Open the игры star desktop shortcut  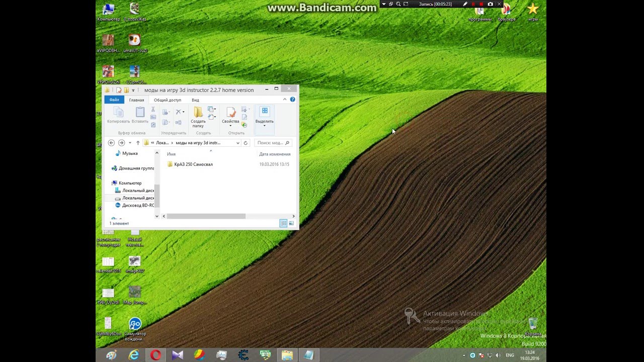click(x=533, y=12)
